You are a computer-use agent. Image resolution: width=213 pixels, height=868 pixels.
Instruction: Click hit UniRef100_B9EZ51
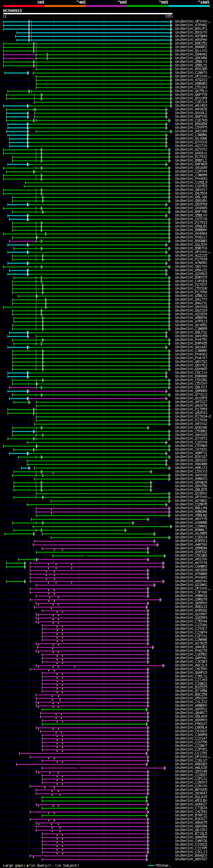click(x=191, y=44)
